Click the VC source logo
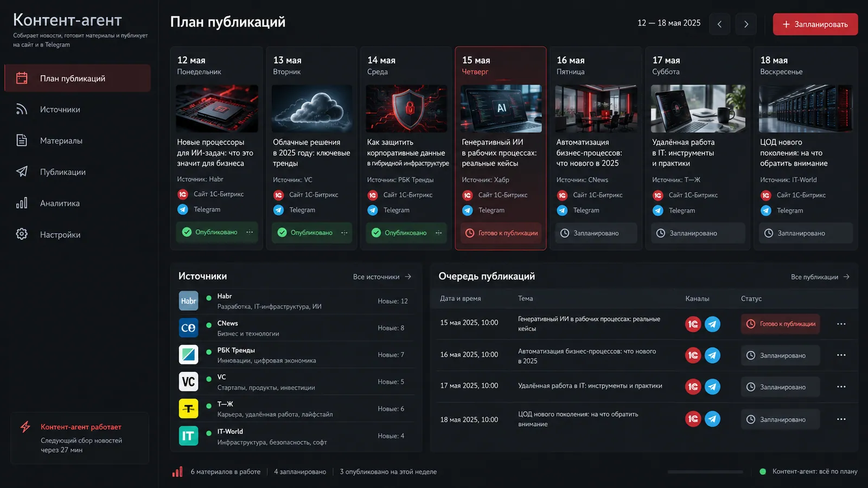This screenshot has width=868, height=488. pyautogui.click(x=188, y=382)
